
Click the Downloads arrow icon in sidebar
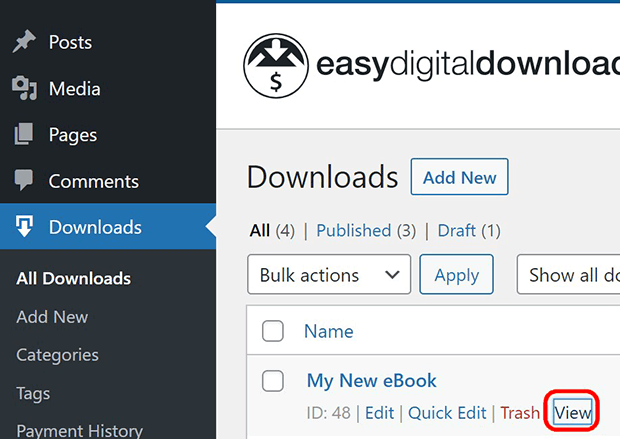[x=24, y=226]
